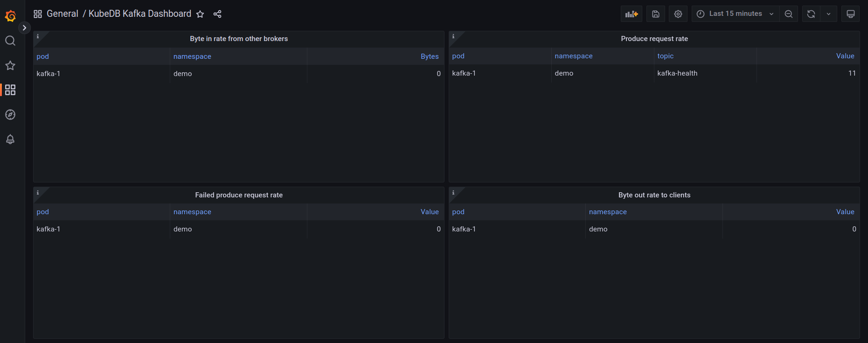The image size is (868, 343).
Task: Expand the sidebar navigation menu
Action: click(x=24, y=28)
